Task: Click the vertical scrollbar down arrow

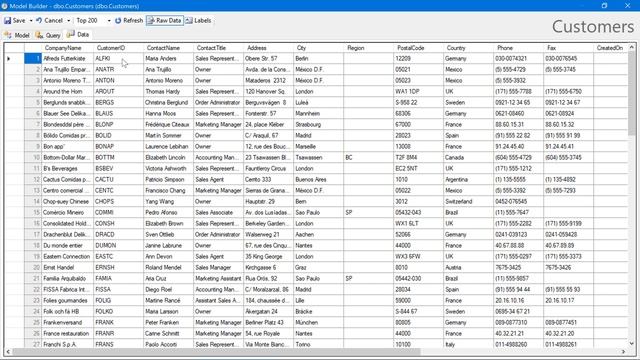Action: tap(632, 343)
